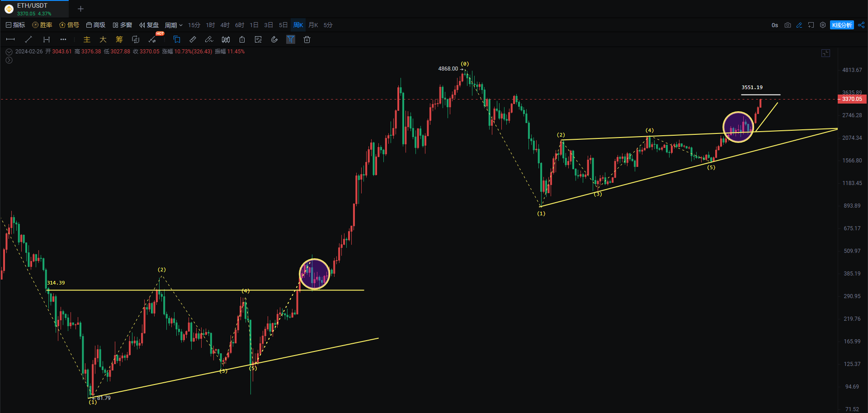Select the ruler measuring tool
Viewport: 868px width, 413px height.
click(193, 39)
